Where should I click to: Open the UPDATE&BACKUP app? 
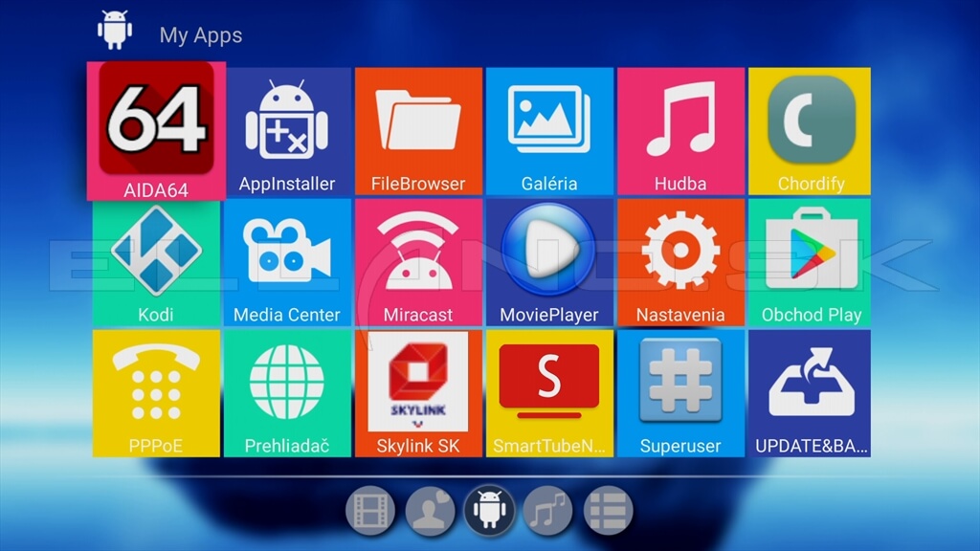click(x=810, y=393)
